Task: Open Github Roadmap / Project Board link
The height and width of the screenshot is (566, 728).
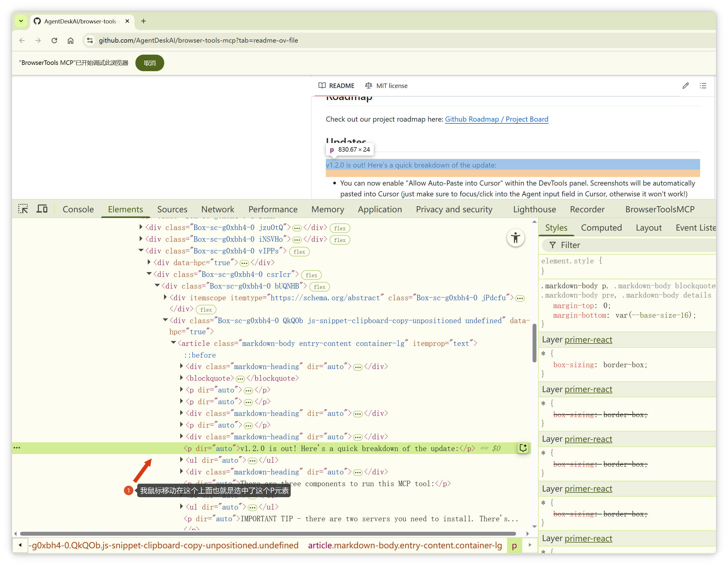Action: 496,119
